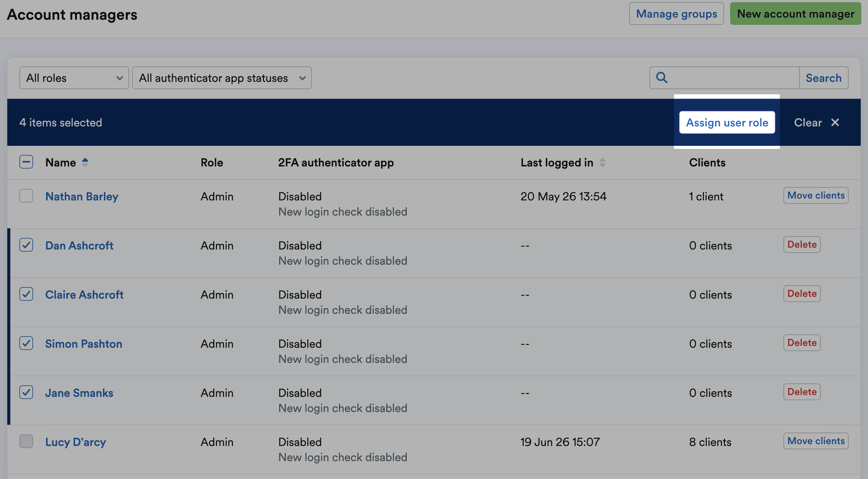This screenshot has height=479, width=868.
Task: Click the '1 client' cell
Action: point(706,196)
